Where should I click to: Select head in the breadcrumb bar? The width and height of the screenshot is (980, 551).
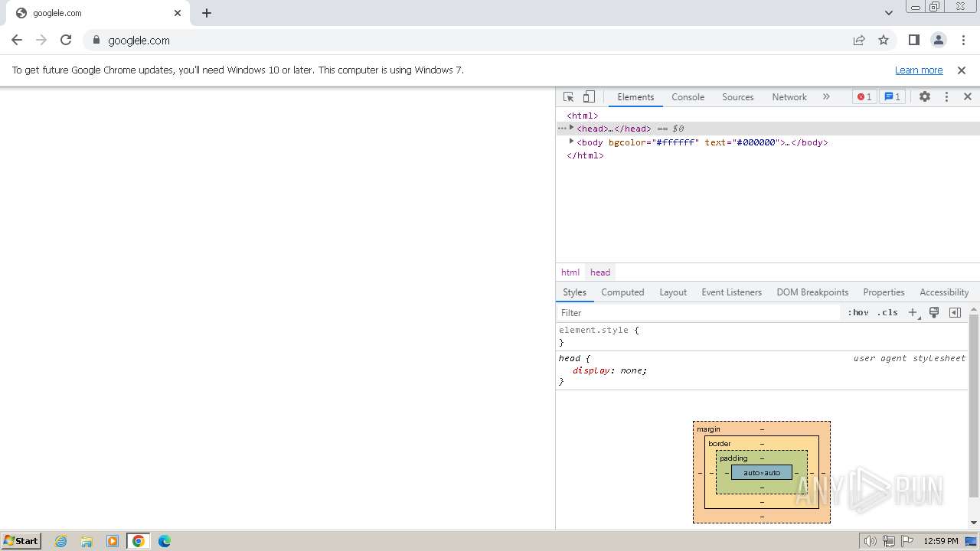[600, 272]
